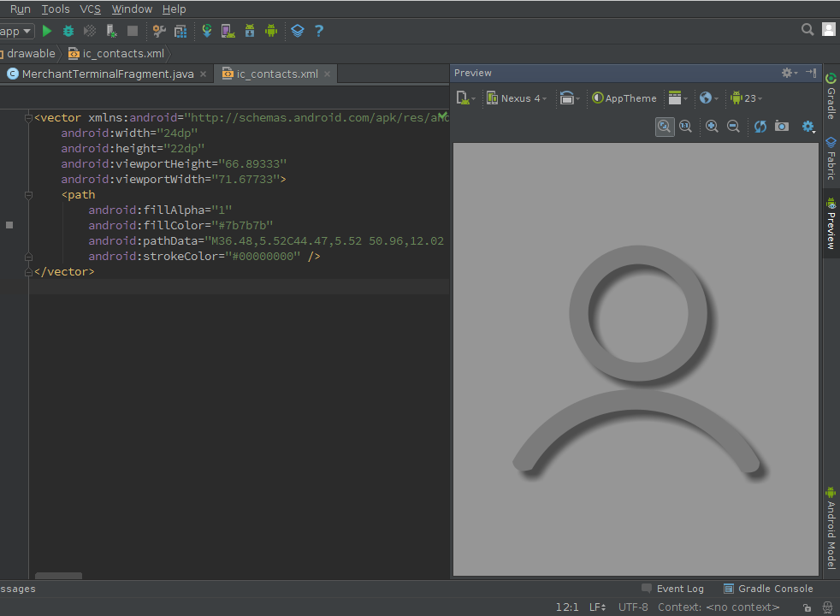Set preview zoom to actual size 1:1
This screenshot has height=616, width=840.
(686, 126)
